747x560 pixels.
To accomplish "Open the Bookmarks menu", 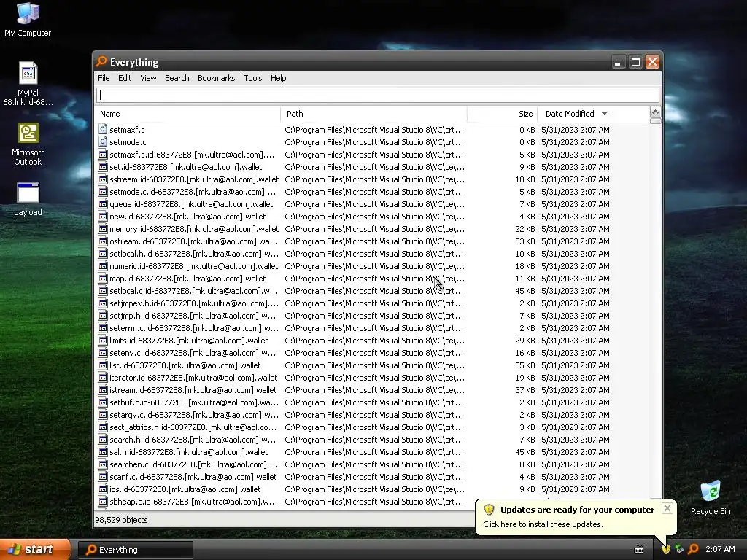I will 216,78.
